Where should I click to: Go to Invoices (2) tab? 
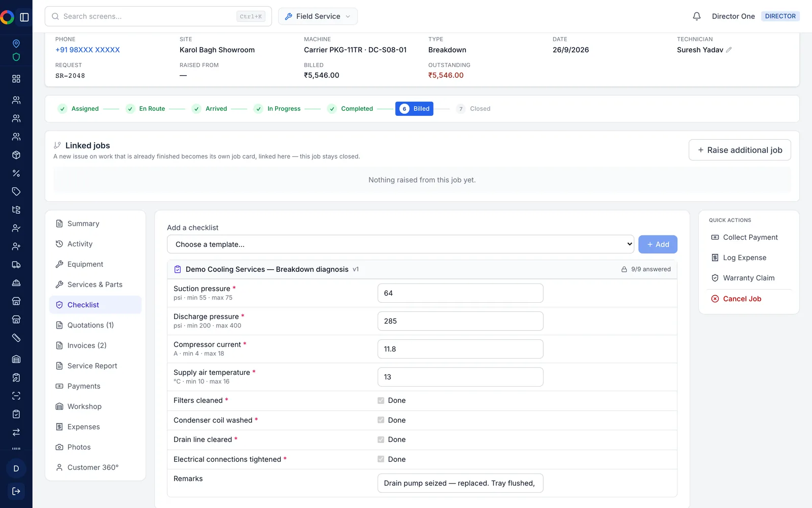coord(95,345)
